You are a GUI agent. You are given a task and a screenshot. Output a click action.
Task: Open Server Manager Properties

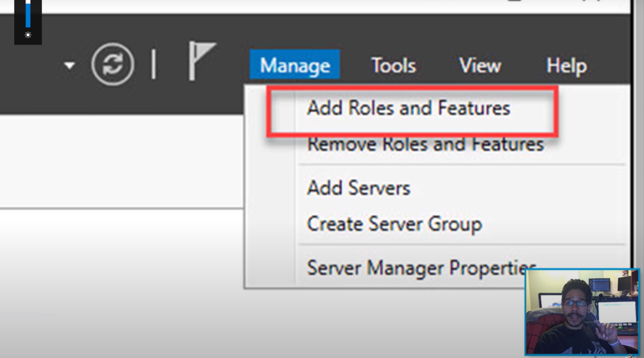[421, 268]
